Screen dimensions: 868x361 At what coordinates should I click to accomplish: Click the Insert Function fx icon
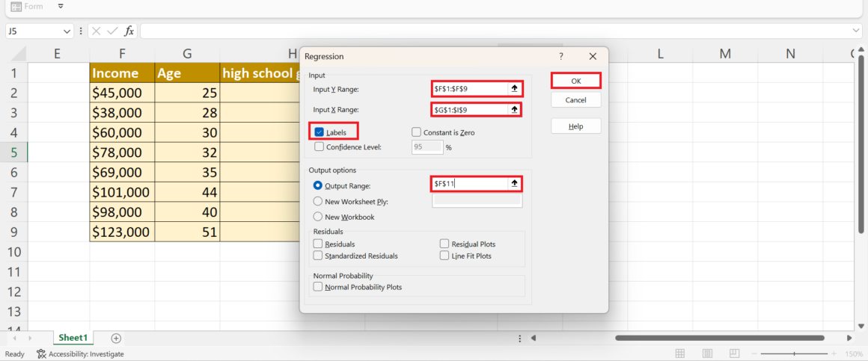(x=129, y=31)
